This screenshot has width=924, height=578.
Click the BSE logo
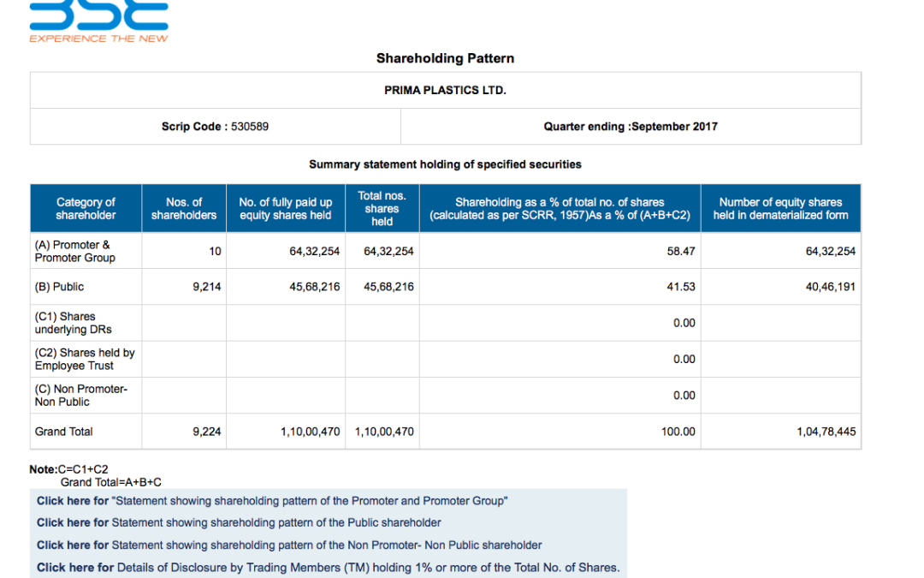coord(99,21)
